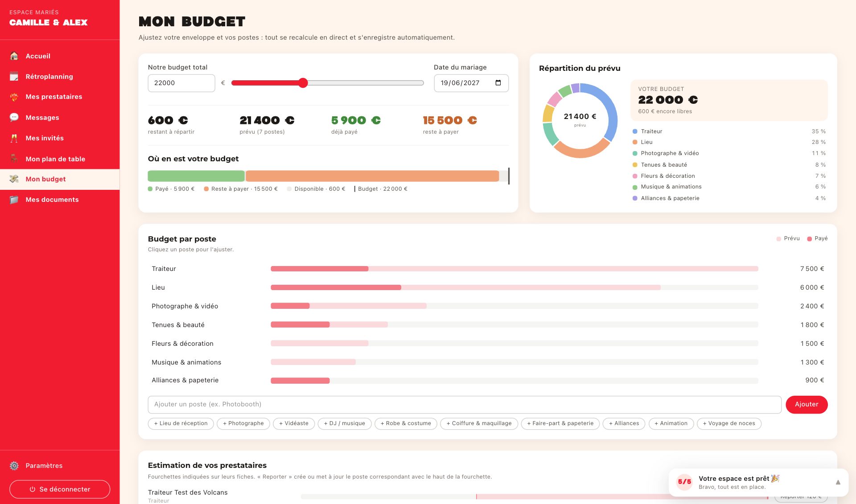Click the Paramètres gear icon
The width and height of the screenshot is (856, 504).
tap(14, 466)
